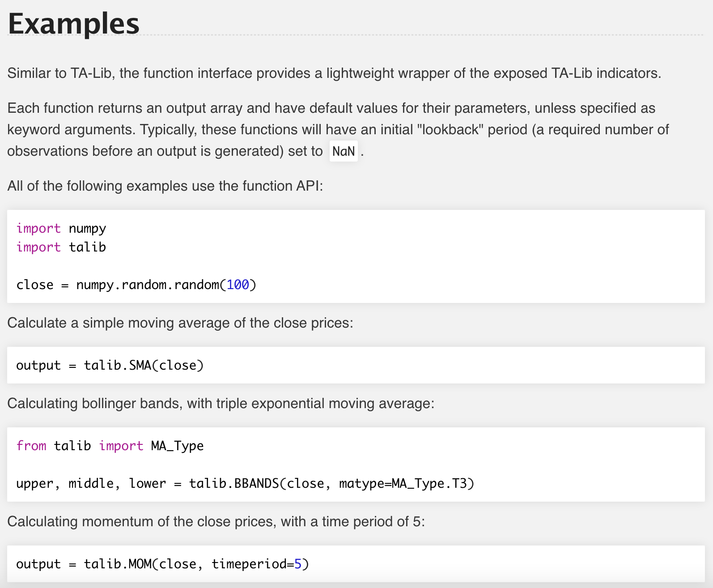This screenshot has height=588, width=713.
Task: Click the numpy.random.random call in code
Action: tap(148, 285)
